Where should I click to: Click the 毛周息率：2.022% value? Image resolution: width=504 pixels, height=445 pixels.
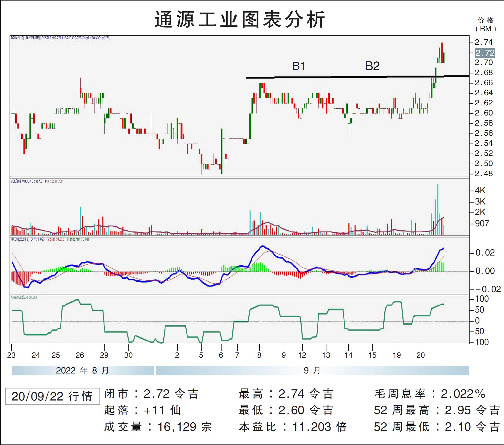pos(430,394)
